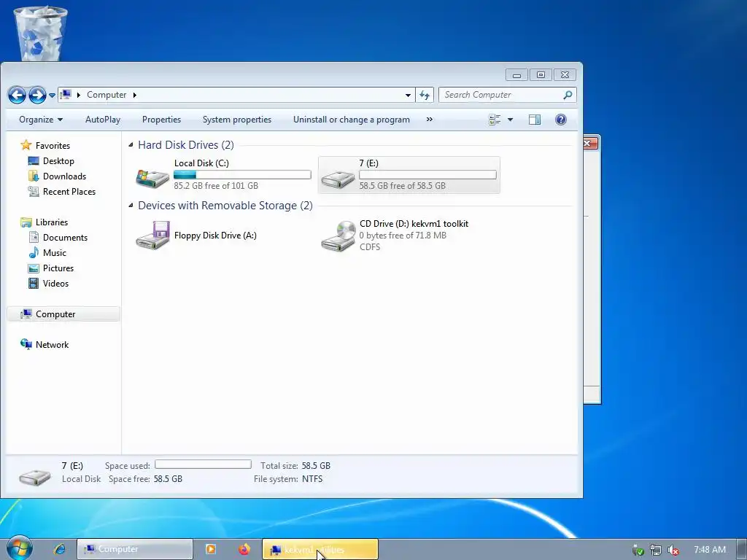
Task: Click the 7:48 AM clock
Action: point(710,550)
